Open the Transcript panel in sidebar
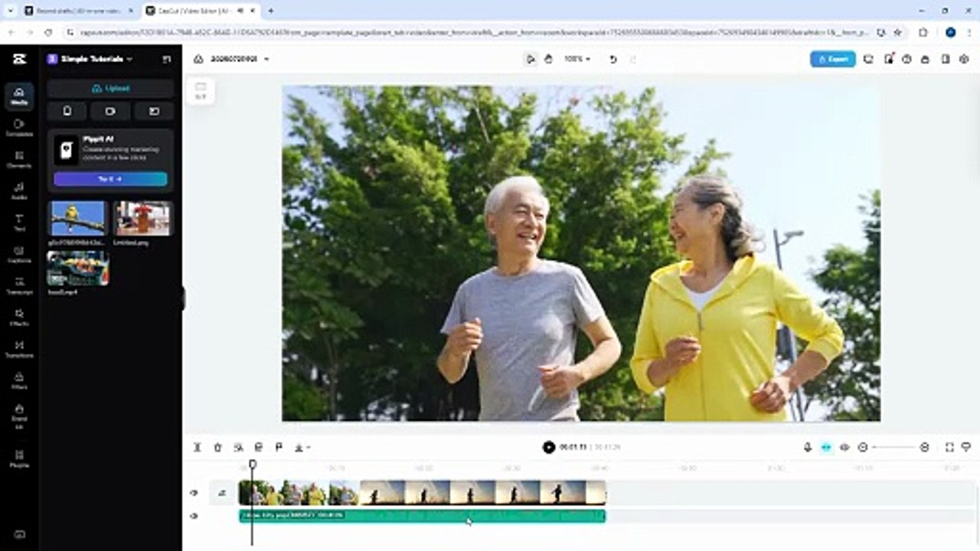The height and width of the screenshot is (551, 980). [19, 286]
